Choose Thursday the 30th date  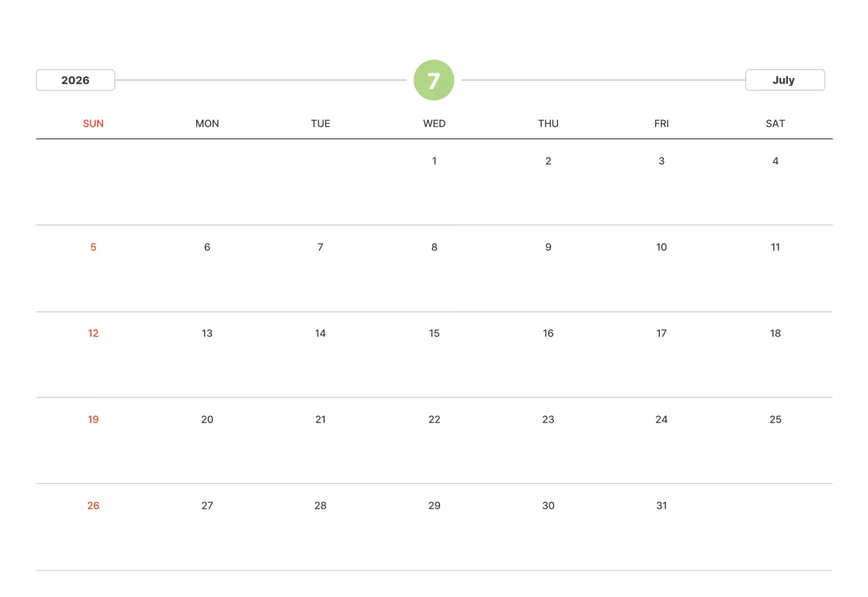tap(548, 506)
